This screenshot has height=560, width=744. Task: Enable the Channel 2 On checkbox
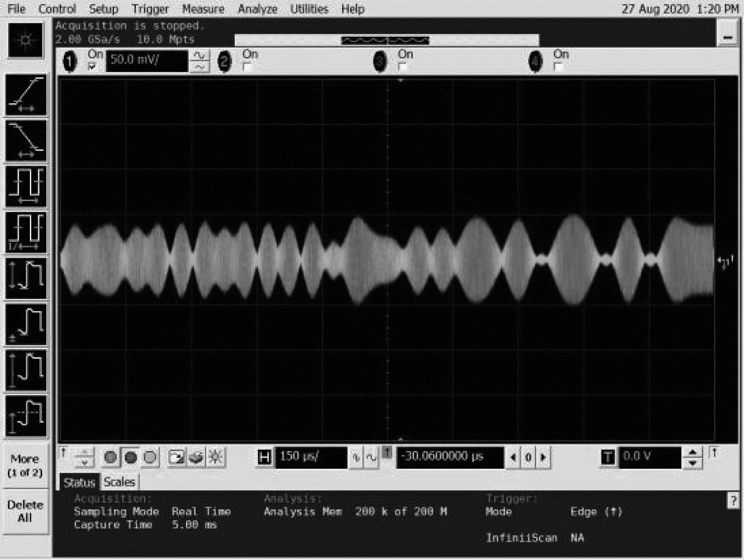pos(247,67)
